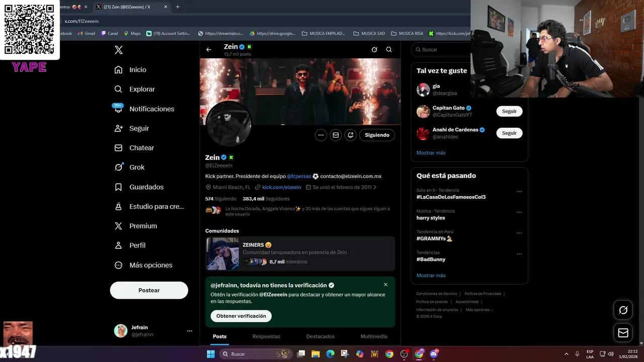644x362 pixels.
Task: Go to Inicio in sidebar
Action: click(130, 70)
